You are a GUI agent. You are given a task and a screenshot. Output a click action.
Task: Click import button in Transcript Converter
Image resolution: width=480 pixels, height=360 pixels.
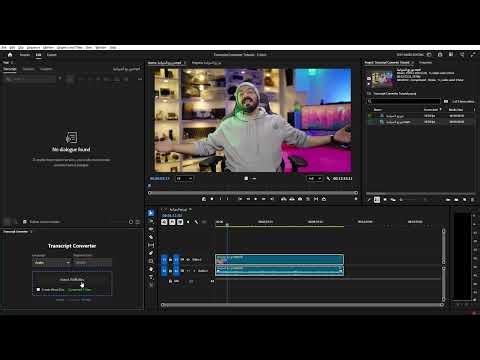tap(72, 280)
